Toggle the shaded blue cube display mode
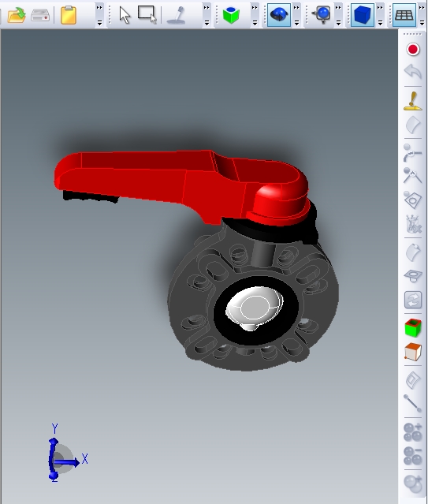 tap(362, 15)
